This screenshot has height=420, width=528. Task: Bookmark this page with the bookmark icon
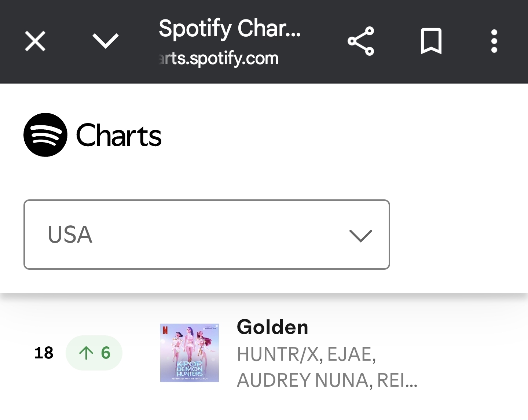(x=431, y=41)
